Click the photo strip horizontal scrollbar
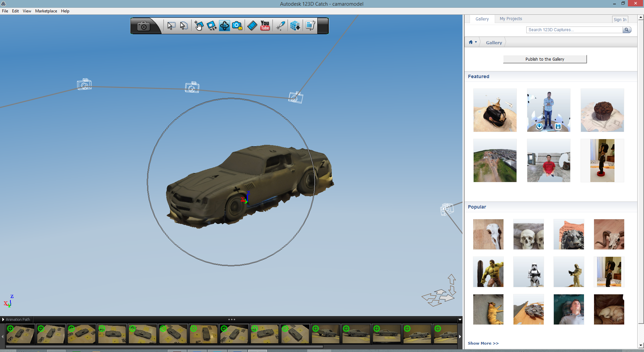The height and width of the screenshot is (352, 644). [x=164, y=347]
